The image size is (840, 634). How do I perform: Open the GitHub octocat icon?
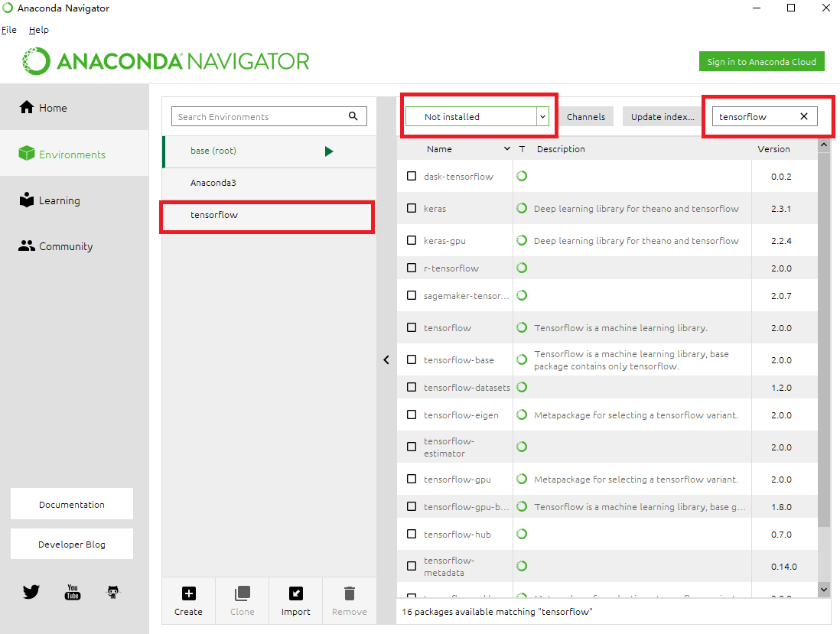tap(113, 592)
